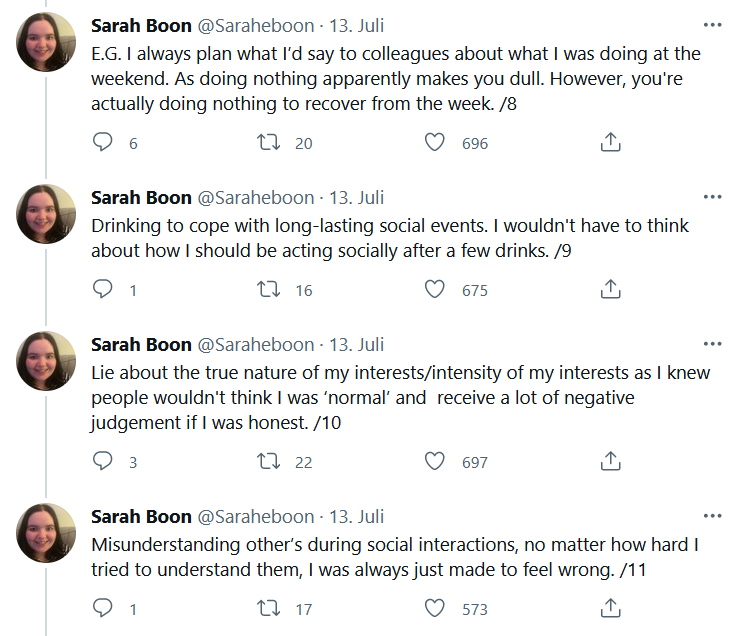Reply to the tweet ending in /10
The height and width of the screenshot is (636, 741).
(103, 462)
